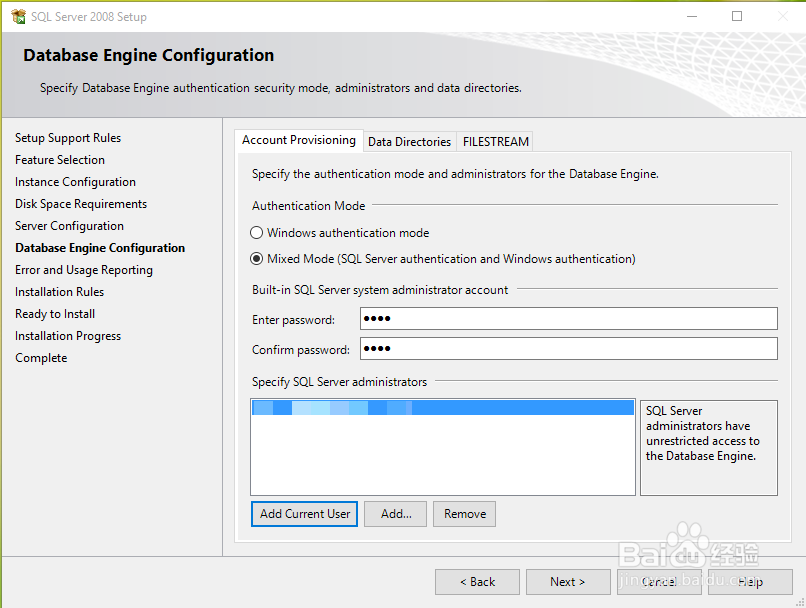Image resolution: width=806 pixels, height=608 pixels.
Task: Open the FILESTREAM tab
Action: [x=496, y=142]
